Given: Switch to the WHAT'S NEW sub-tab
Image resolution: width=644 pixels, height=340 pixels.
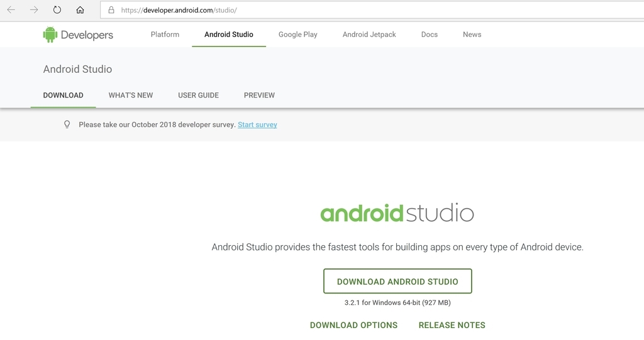Looking at the screenshot, I should 131,96.
